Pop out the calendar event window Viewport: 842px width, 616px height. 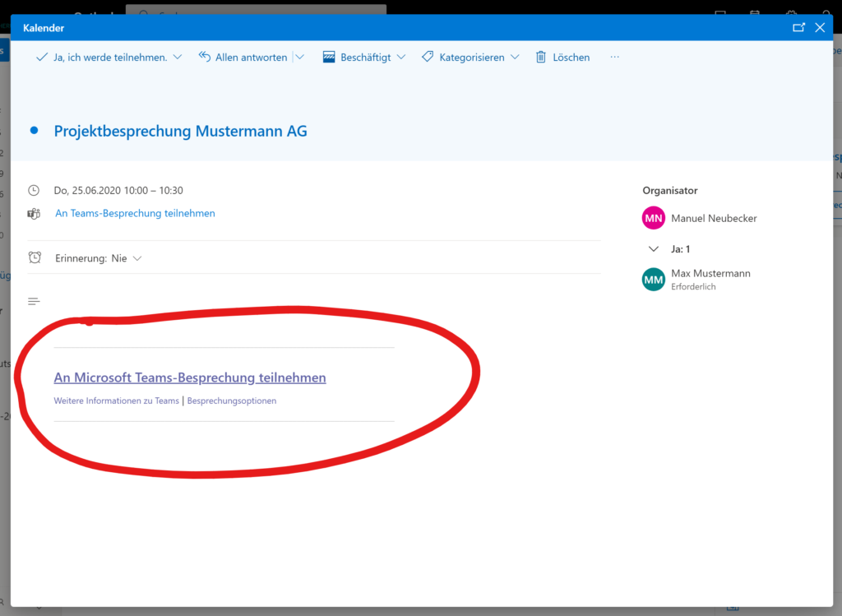pyautogui.click(x=799, y=27)
